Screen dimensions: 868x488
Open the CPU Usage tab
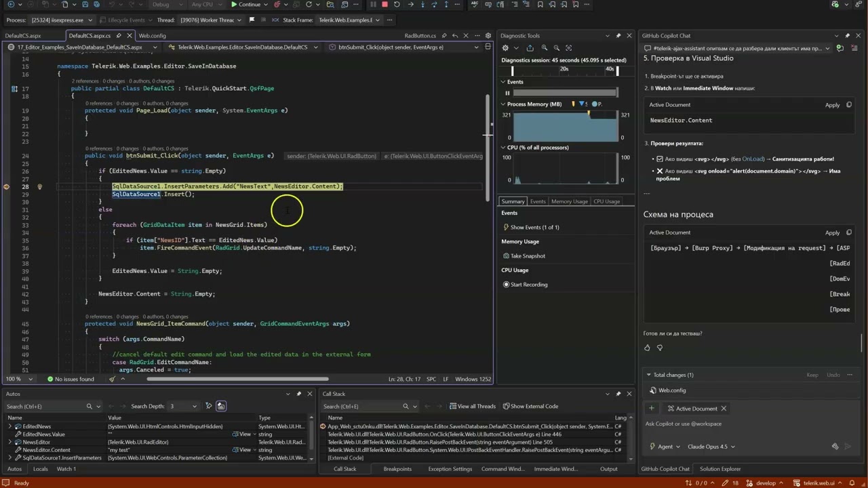tap(607, 201)
